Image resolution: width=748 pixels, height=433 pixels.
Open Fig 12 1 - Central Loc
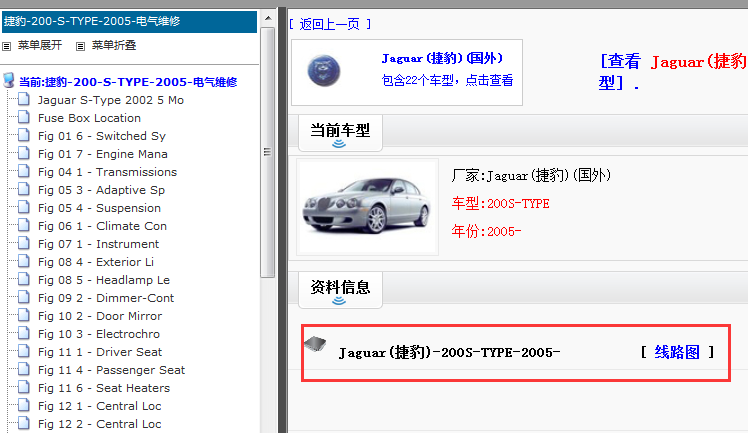coord(99,406)
